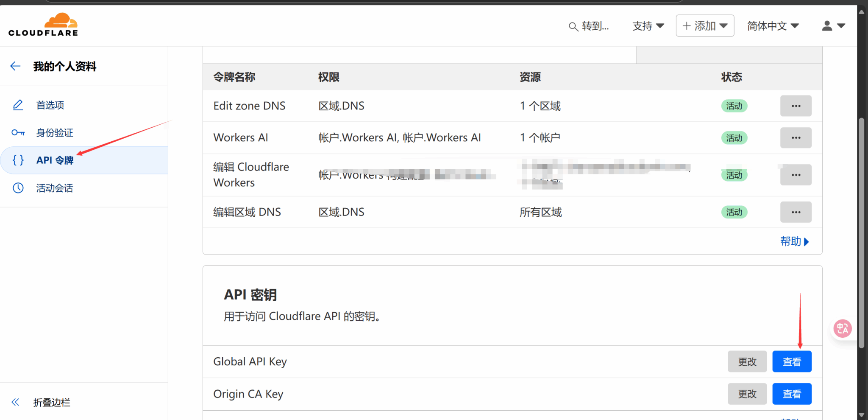Open actions menu for 编辑 Cloudflare Workers
Viewport: 868px width, 420px height.
pyautogui.click(x=796, y=175)
